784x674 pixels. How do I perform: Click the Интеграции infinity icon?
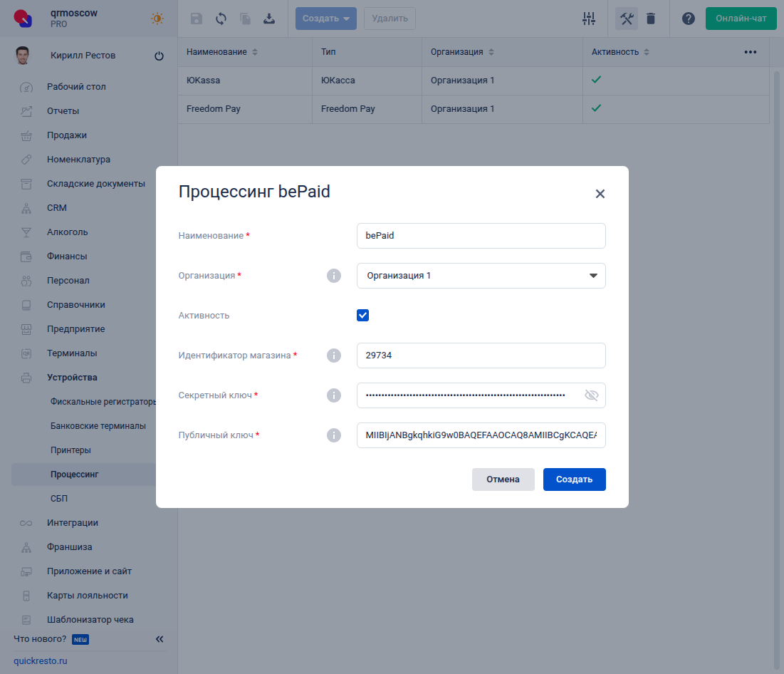click(x=26, y=523)
